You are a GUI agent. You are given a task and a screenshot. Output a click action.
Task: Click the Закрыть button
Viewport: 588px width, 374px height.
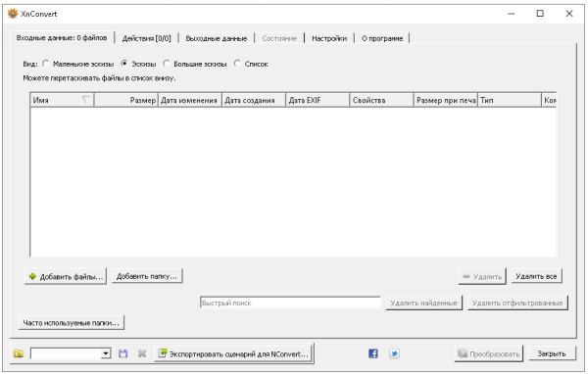point(552,353)
